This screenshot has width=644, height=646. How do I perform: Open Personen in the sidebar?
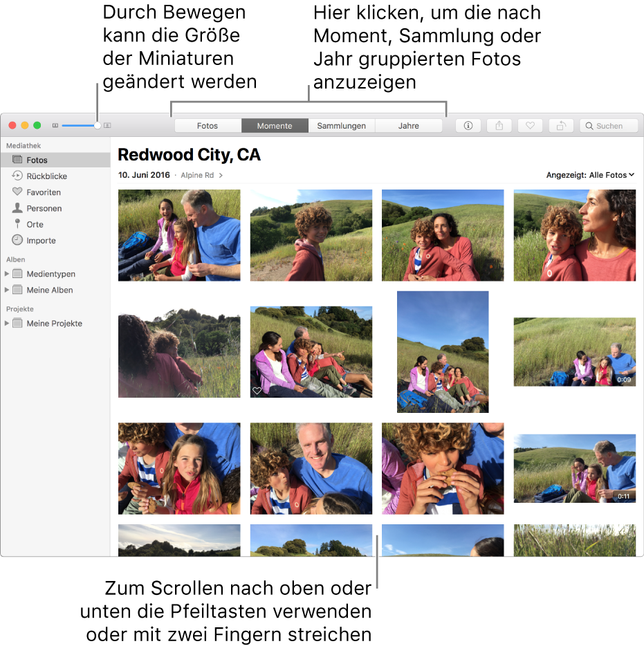click(x=44, y=208)
